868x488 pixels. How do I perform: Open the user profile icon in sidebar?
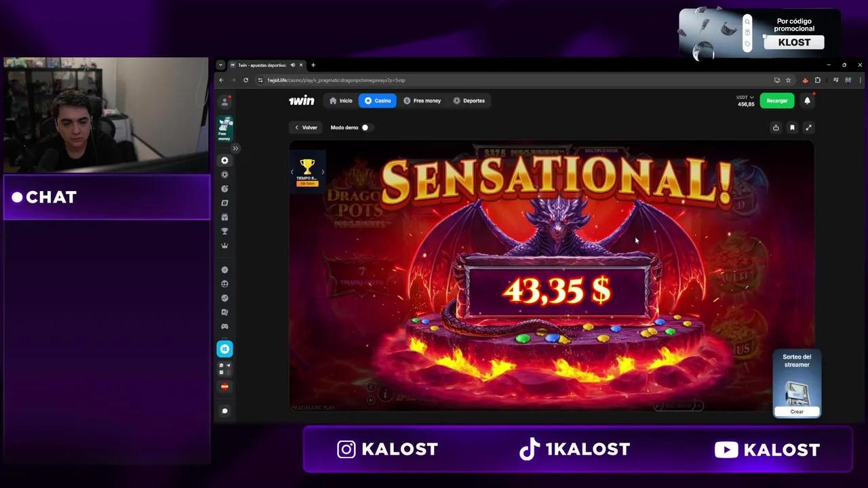pyautogui.click(x=224, y=102)
